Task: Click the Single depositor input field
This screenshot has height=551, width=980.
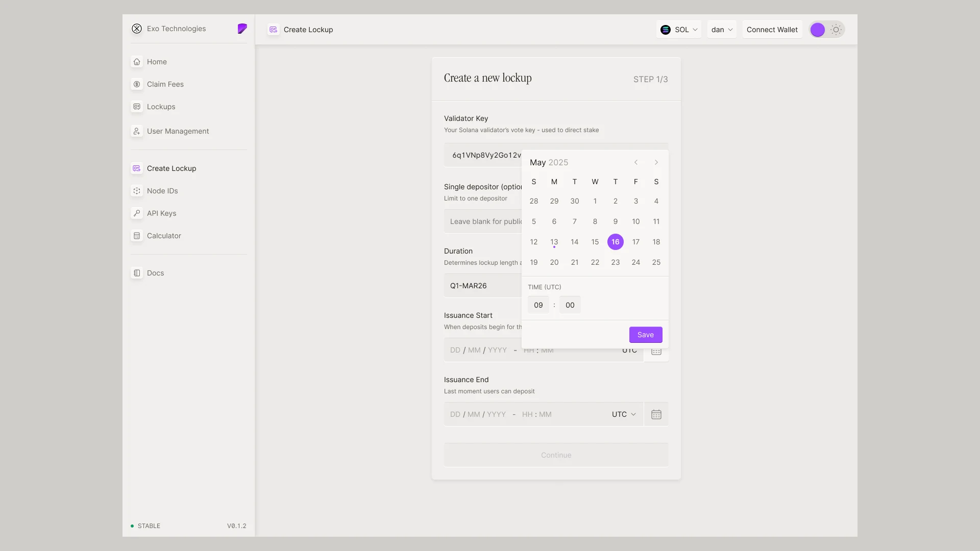Action: coord(483,221)
